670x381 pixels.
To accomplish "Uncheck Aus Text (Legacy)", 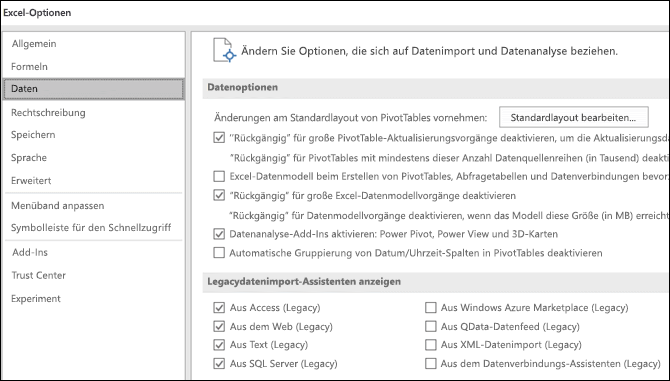I will pyautogui.click(x=219, y=345).
